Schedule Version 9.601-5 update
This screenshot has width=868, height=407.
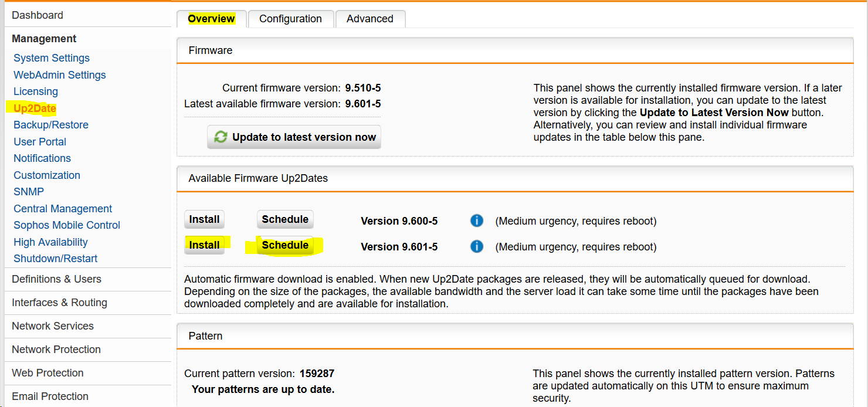pyautogui.click(x=285, y=245)
